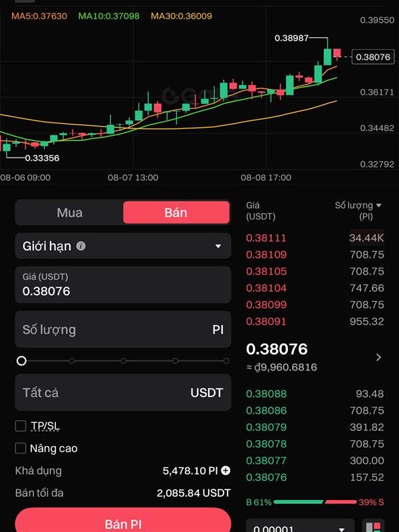
Task: Focus the Giá (USDT) price field
Action: (123, 285)
